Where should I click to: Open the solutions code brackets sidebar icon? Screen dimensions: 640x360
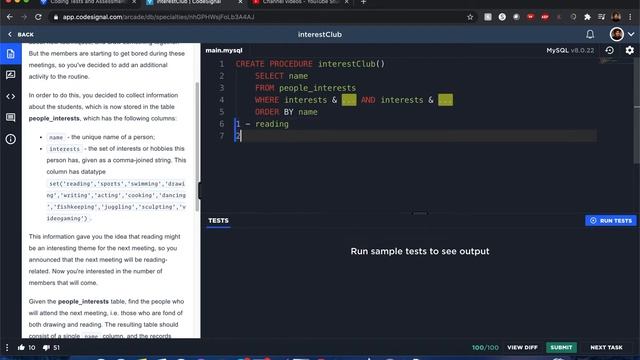(x=11, y=97)
